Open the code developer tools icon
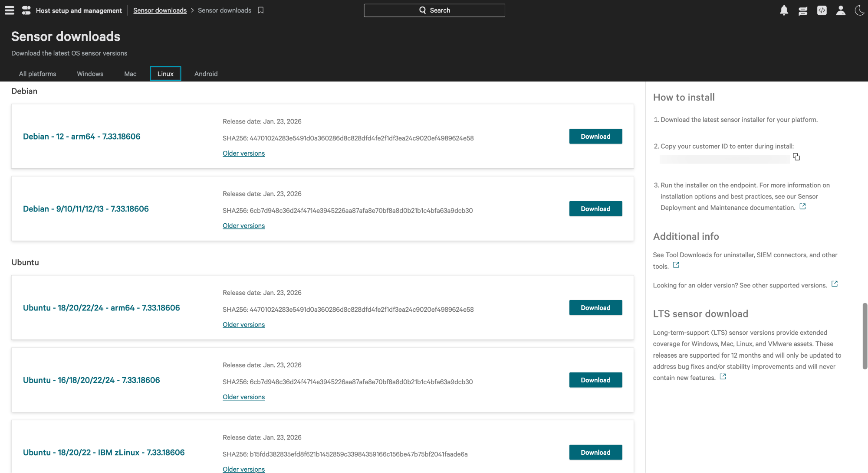Screen dimensions: 868x473 pyautogui.click(x=822, y=10)
